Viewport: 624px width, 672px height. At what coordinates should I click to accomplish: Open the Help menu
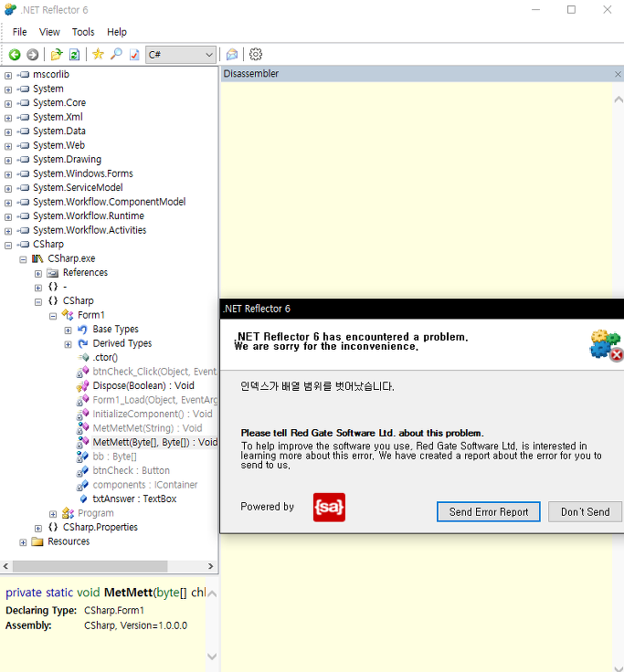pyautogui.click(x=117, y=32)
